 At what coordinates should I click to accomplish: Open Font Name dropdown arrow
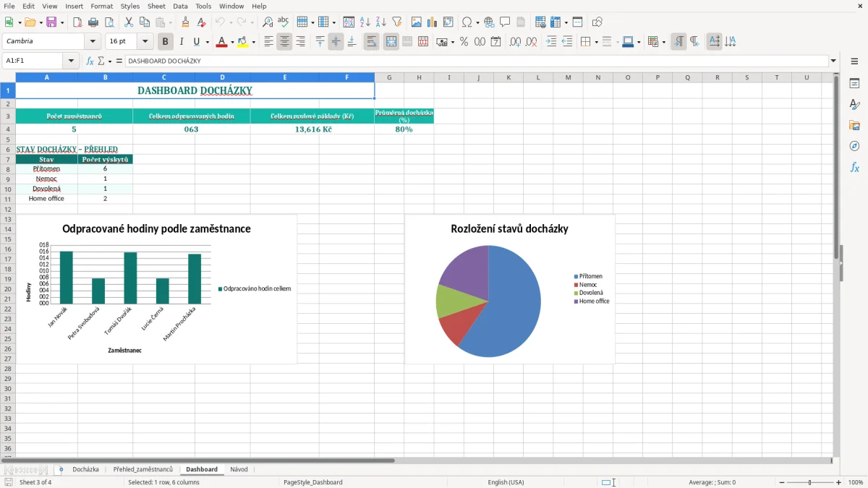[93, 42]
